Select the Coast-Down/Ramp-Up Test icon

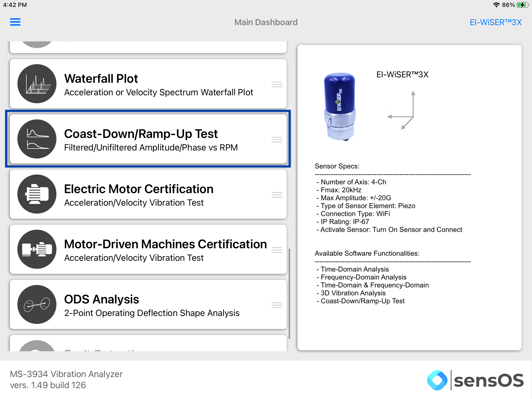[37, 139]
